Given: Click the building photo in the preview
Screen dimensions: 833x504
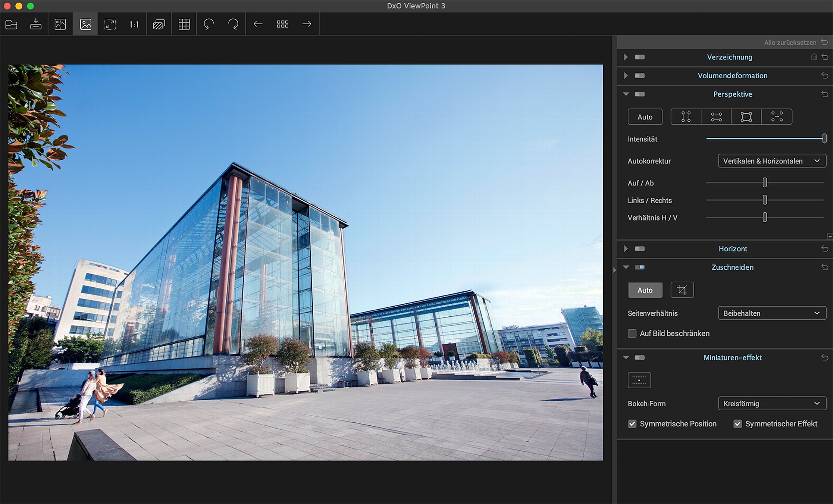Looking at the screenshot, I should point(305,262).
